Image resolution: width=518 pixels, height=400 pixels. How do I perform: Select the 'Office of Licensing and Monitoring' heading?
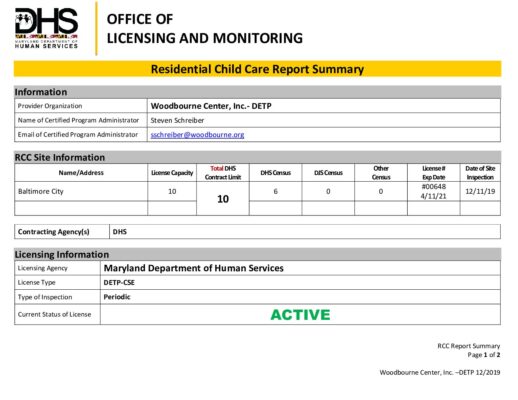[x=204, y=29]
